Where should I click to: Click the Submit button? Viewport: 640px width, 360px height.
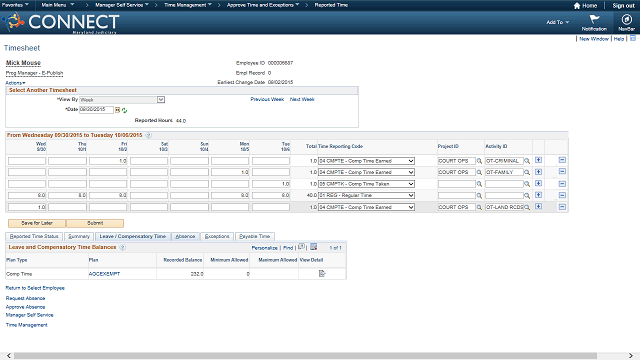(x=95, y=223)
